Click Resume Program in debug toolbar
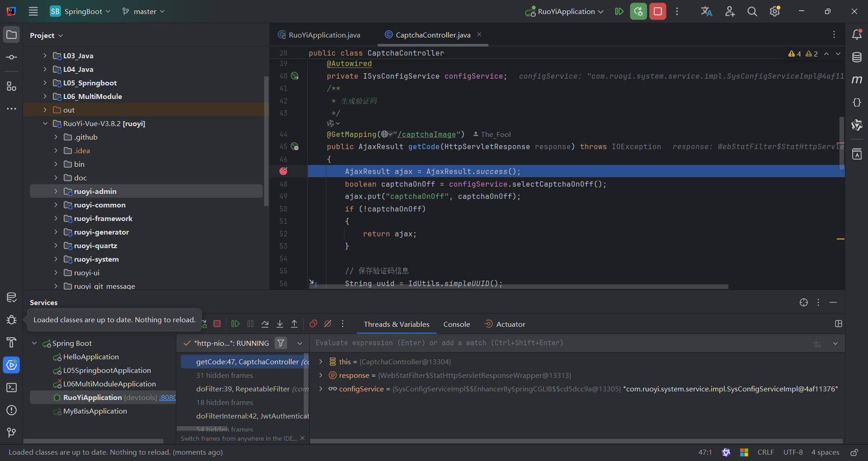Viewport: 868px width, 461px height. [235, 324]
